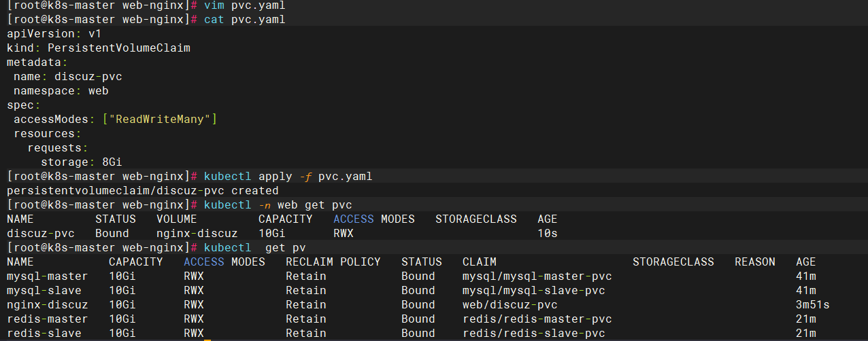Click the '-f' flag in the kubectl apply command

coord(305,177)
